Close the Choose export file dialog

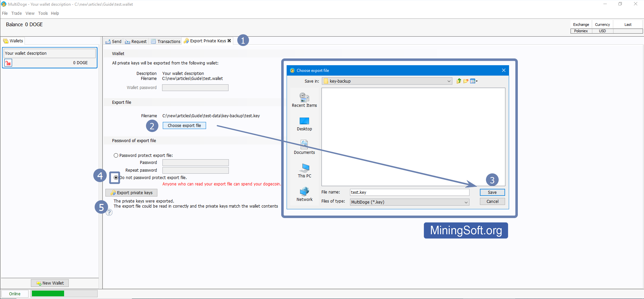(504, 70)
